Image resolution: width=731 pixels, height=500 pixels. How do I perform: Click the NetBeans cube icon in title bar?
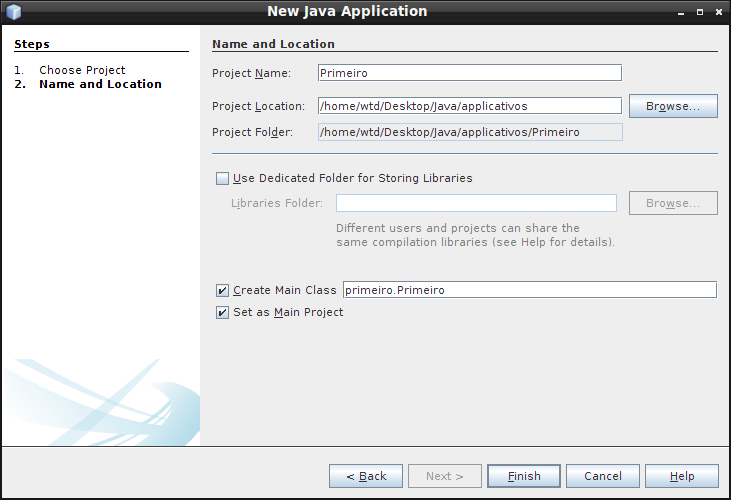(x=14, y=12)
